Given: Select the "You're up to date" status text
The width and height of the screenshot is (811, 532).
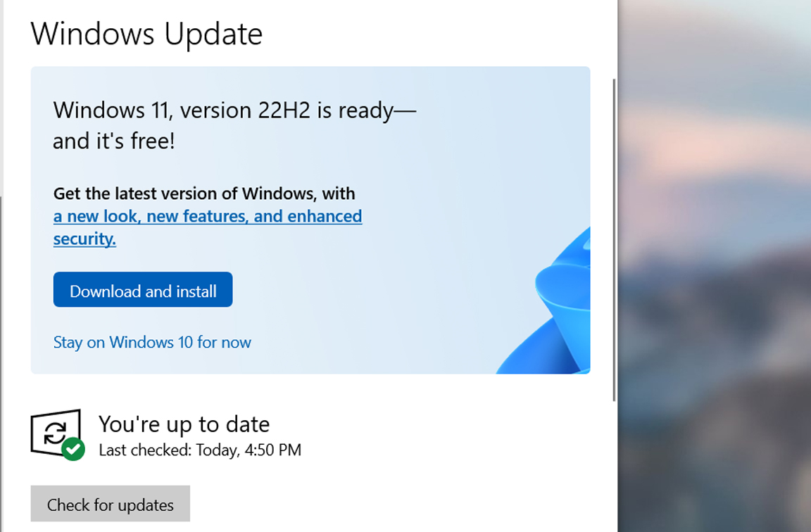Looking at the screenshot, I should [184, 424].
